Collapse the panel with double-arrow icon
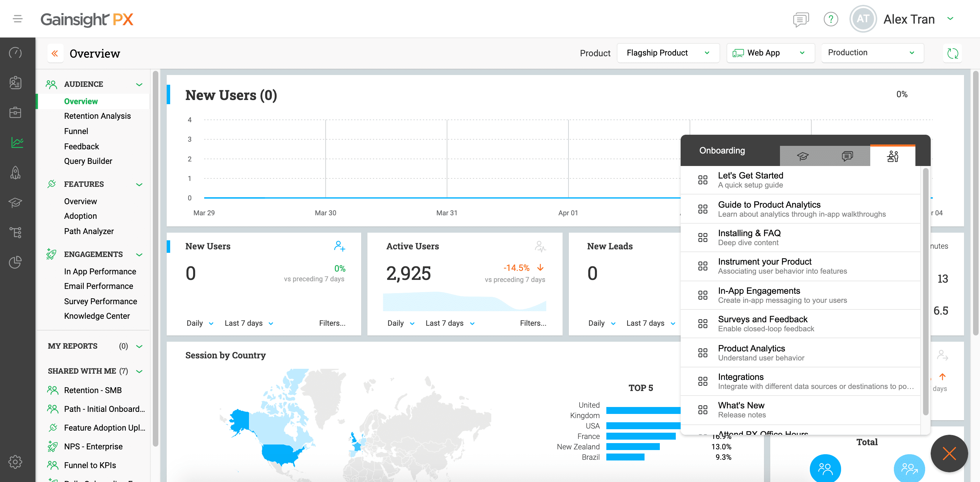This screenshot has width=980, height=482. [55, 53]
